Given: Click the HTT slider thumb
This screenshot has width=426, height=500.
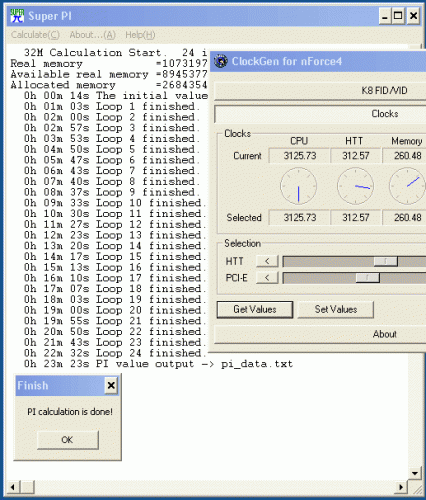Looking at the screenshot, I should point(386,261).
